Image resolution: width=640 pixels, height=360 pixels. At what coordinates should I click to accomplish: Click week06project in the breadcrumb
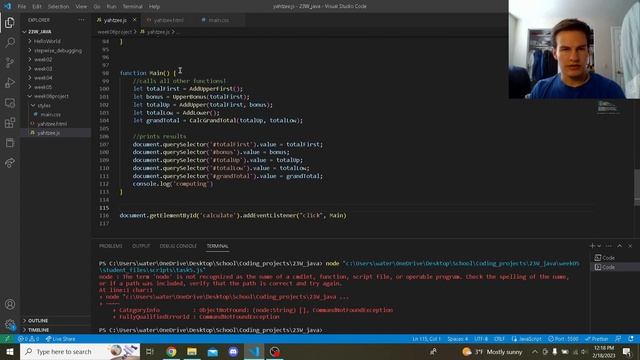coord(115,32)
